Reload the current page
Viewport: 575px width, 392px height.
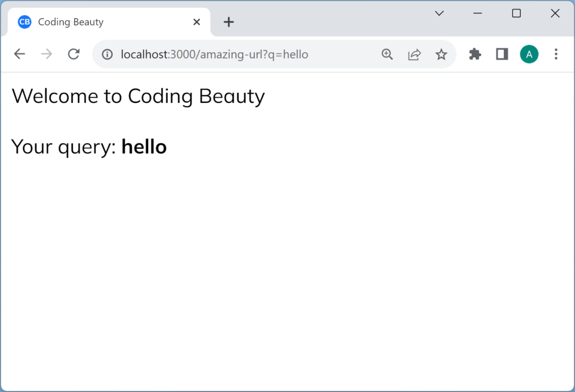tap(74, 54)
